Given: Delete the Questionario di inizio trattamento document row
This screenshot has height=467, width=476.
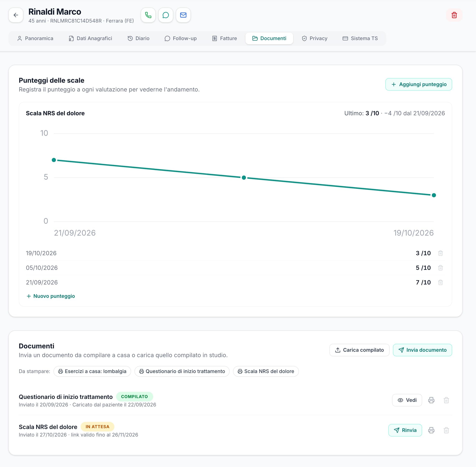Looking at the screenshot, I should 446,400.
